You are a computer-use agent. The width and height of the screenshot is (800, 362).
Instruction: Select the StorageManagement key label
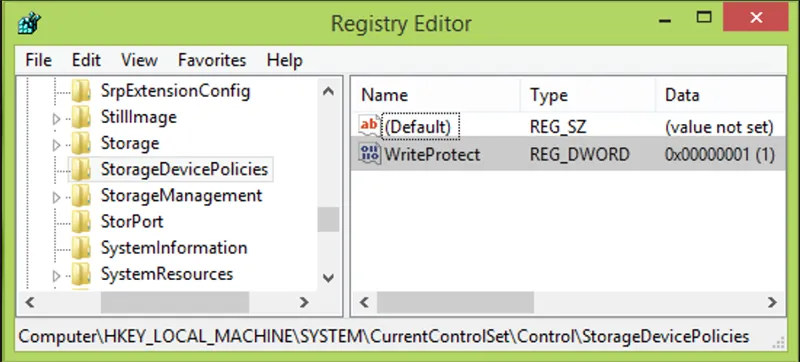tap(182, 195)
